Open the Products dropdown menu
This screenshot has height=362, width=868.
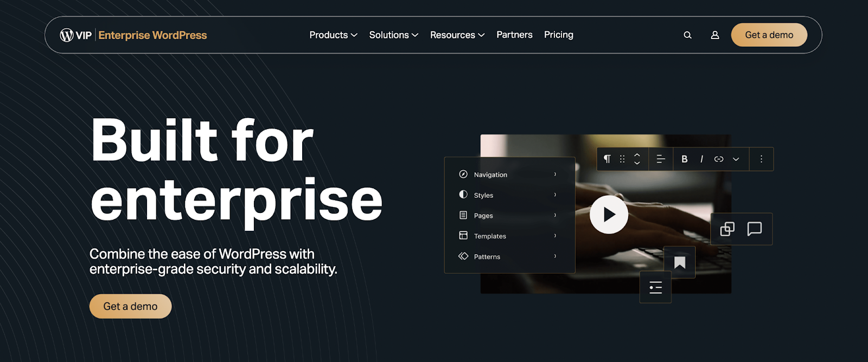click(x=333, y=35)
